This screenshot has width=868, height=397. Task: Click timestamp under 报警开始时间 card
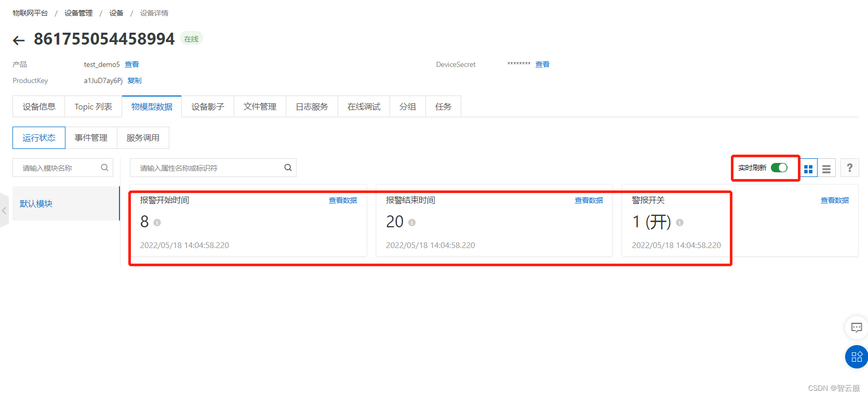(x=184, y=245)
